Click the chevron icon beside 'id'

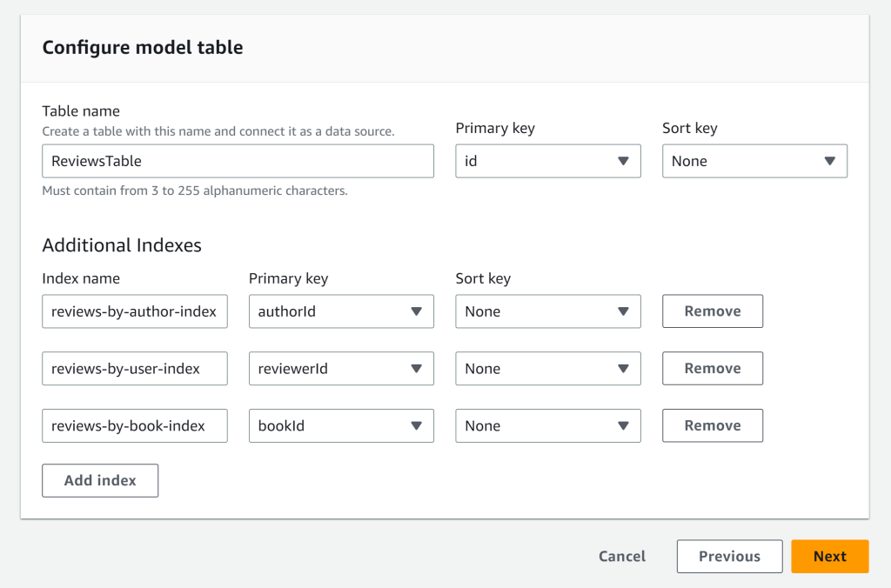click(x=622, y=161)
